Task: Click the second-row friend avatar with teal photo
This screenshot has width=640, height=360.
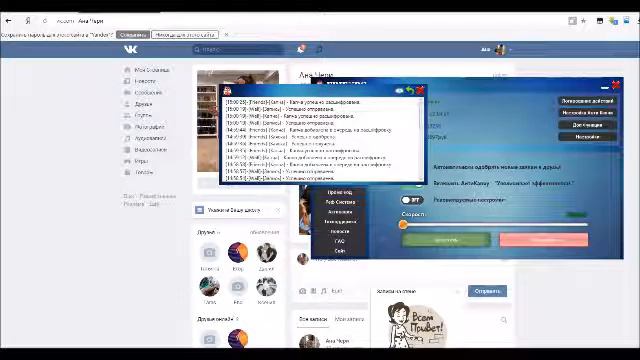Action: point(209,286)
